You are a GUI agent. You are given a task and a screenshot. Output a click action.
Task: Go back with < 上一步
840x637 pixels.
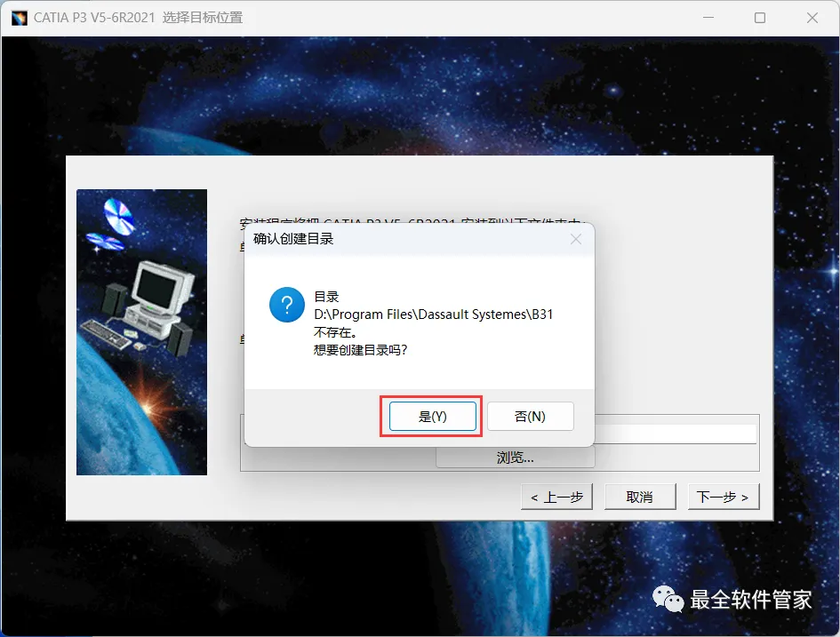tap(556, 497)
